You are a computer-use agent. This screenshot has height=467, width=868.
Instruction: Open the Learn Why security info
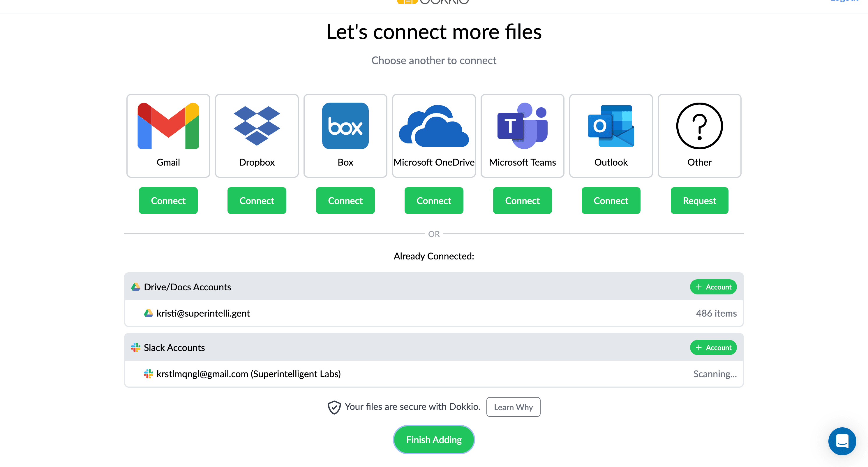coord(513,407)
